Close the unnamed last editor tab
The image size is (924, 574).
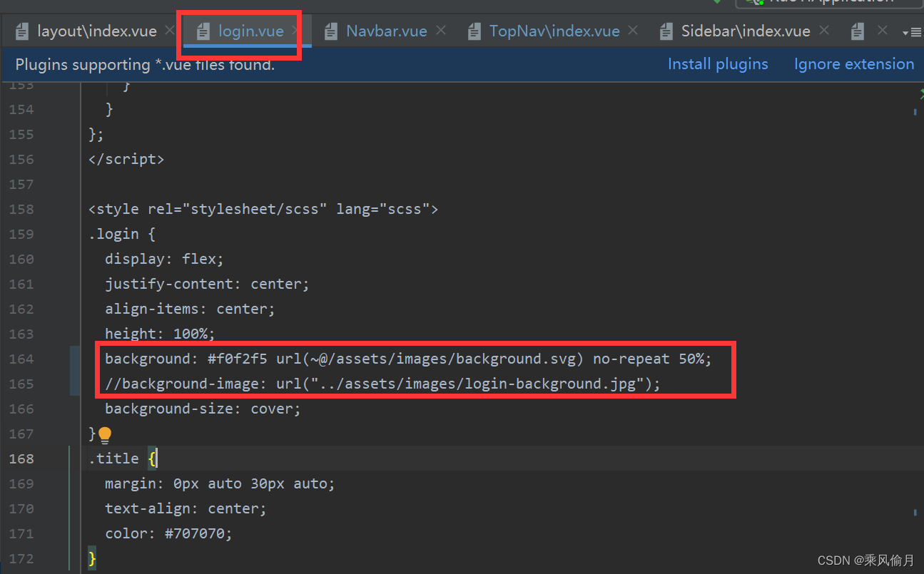tap(883, 31)
